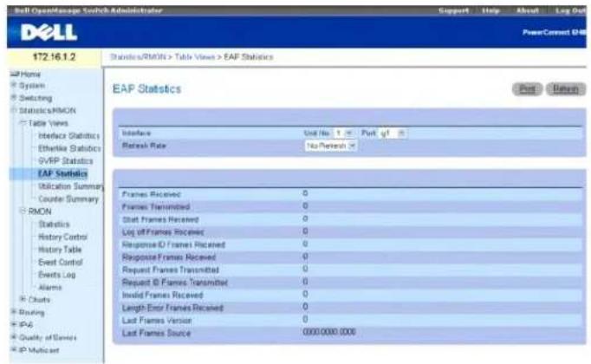Click the Frames Transmitted label
Image resolution: width=591 pixels, height=364 pixels.
(x=156, y=207)
